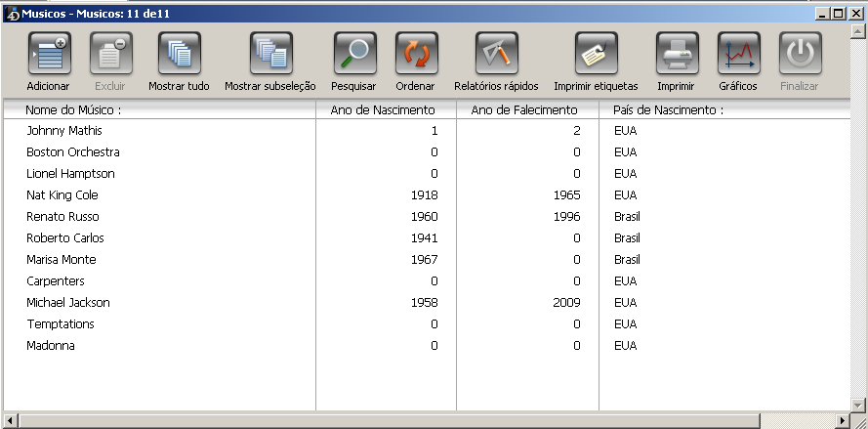The height and width of the screenshot is (429, 868).
Task: Click the Mostrar tudo icon
Action: [x=179, y=54]
